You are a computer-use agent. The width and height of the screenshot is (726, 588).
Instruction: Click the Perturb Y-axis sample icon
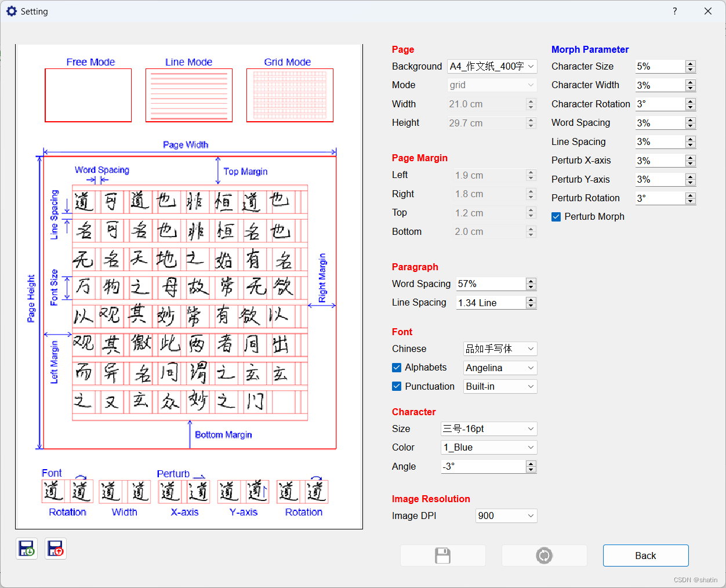(x=244, y=492)
